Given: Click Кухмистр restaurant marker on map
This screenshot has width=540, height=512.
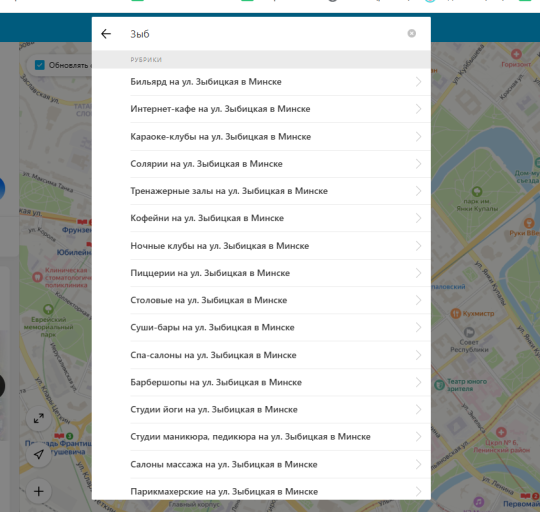Looking at the screenshot, I should (x=456, y=313).
